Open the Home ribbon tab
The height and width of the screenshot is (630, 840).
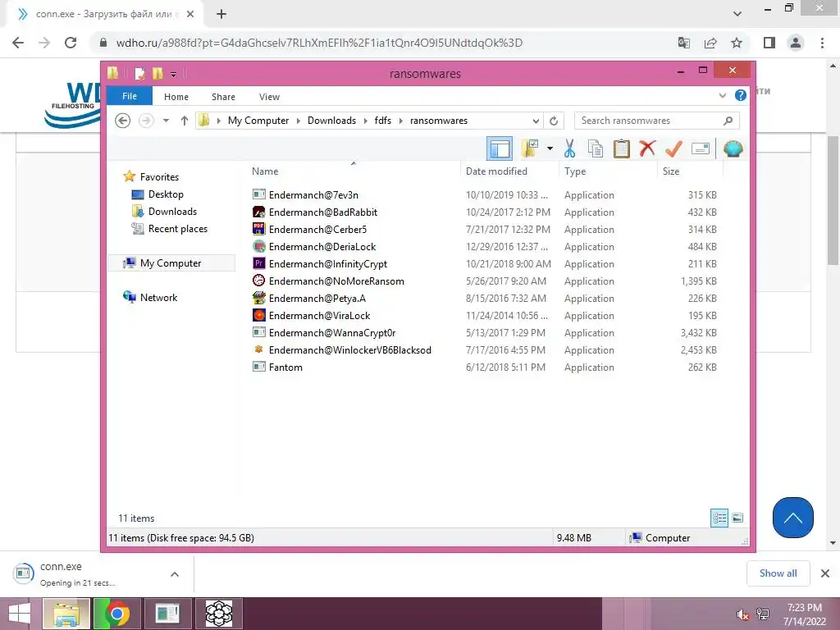point(176,97)
